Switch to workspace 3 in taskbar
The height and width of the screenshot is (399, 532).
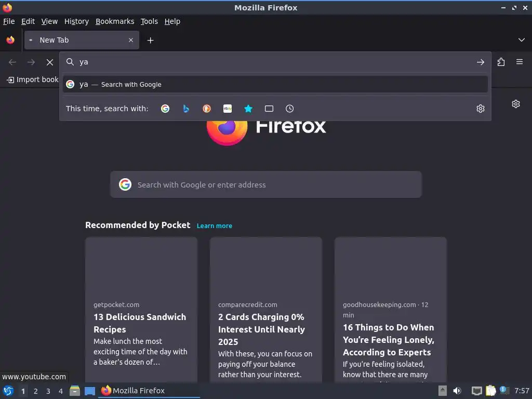[48, 391]
